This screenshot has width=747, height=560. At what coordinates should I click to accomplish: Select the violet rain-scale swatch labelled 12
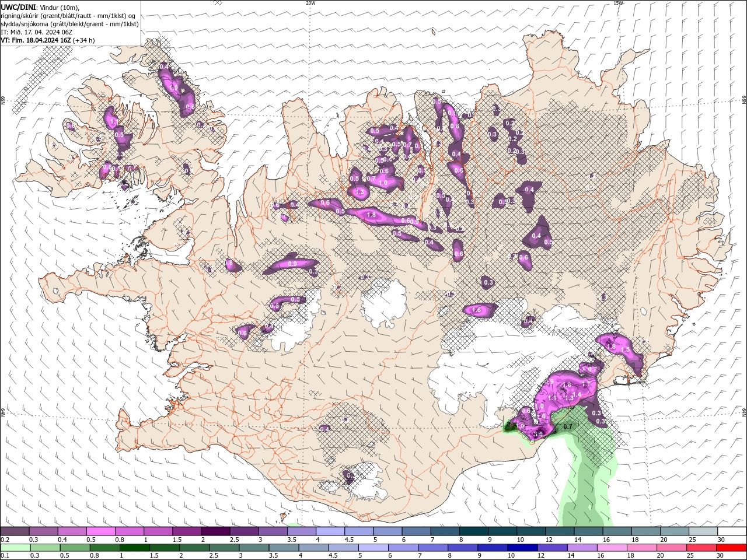(x=552, y=548)
